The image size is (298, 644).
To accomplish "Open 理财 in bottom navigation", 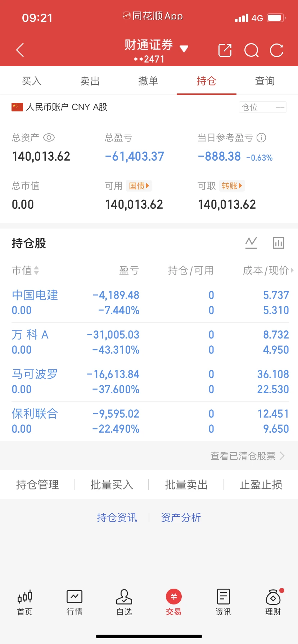I will point(273,603).
